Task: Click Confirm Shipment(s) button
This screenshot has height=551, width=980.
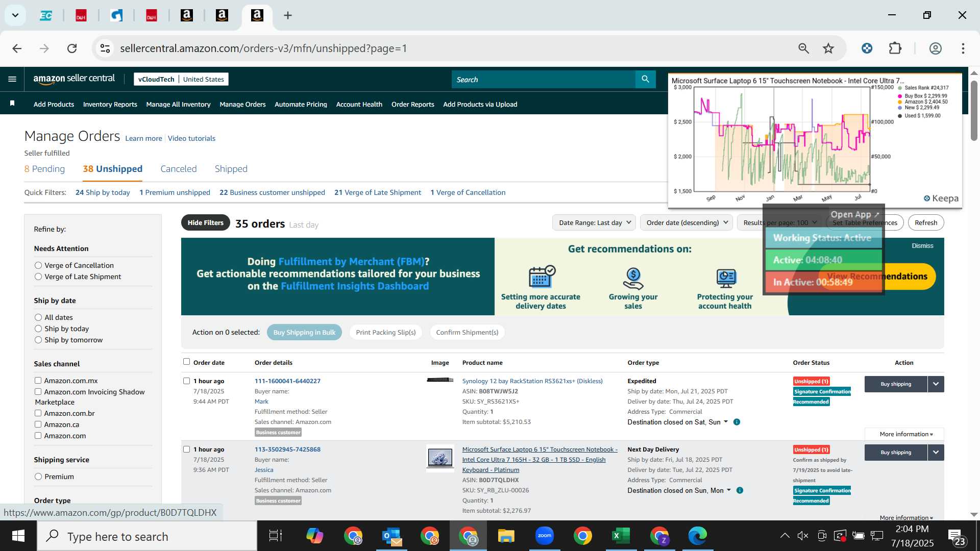Action: (467, 332)
